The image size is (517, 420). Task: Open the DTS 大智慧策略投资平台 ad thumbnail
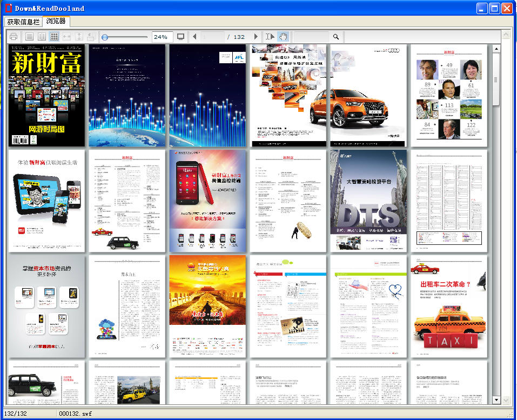click(x=368, y=201)
